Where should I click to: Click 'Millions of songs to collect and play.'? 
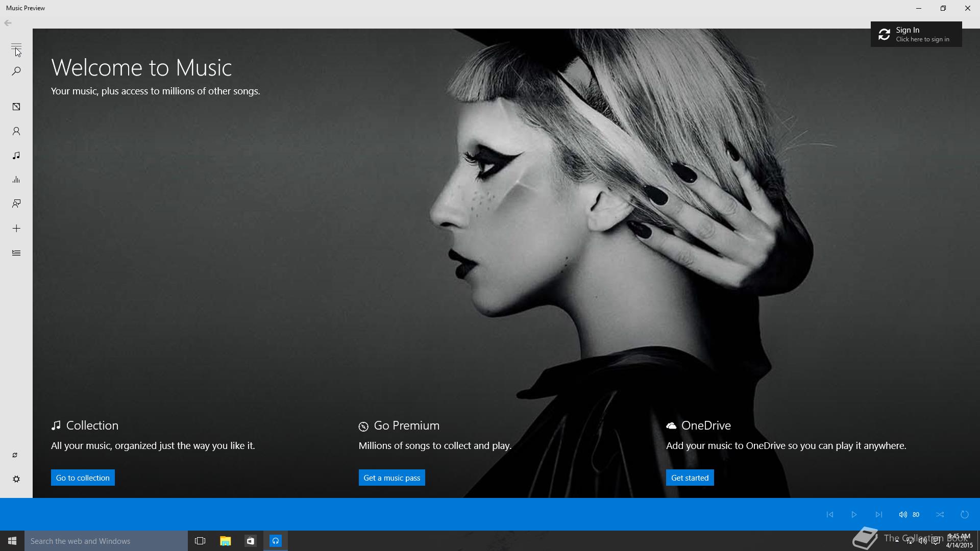(x=435, y=446)
